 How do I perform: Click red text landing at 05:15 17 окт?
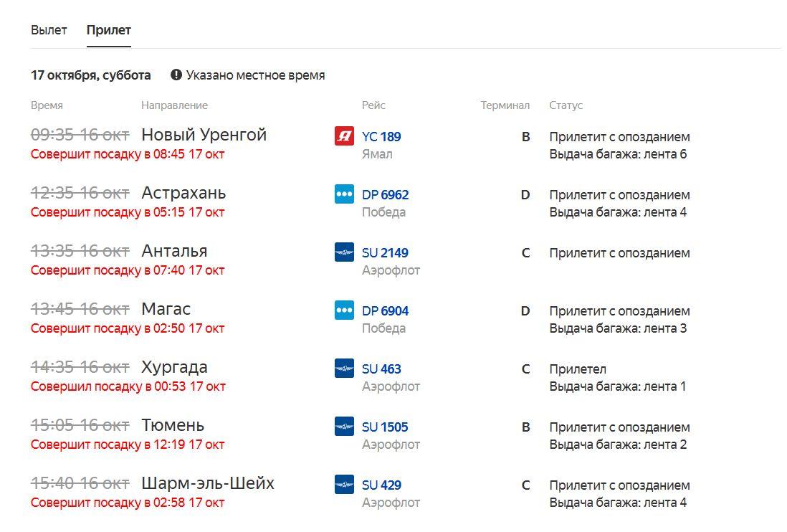click(128, 212)
